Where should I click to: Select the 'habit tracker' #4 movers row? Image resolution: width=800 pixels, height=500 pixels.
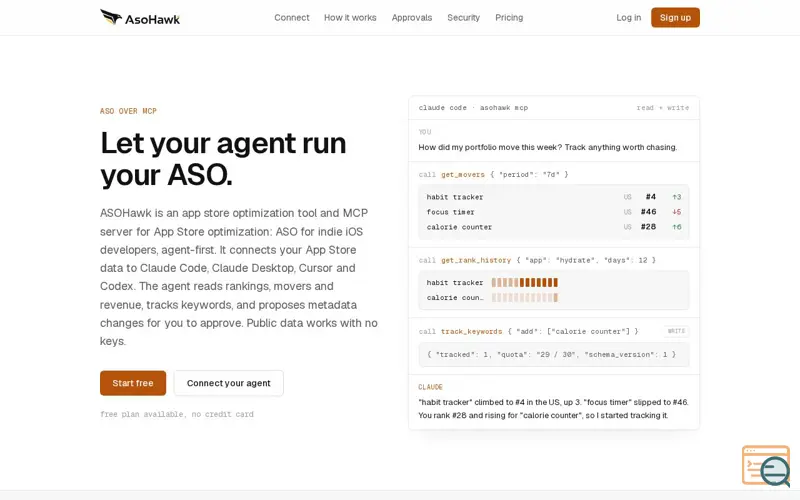coord(554,197)
